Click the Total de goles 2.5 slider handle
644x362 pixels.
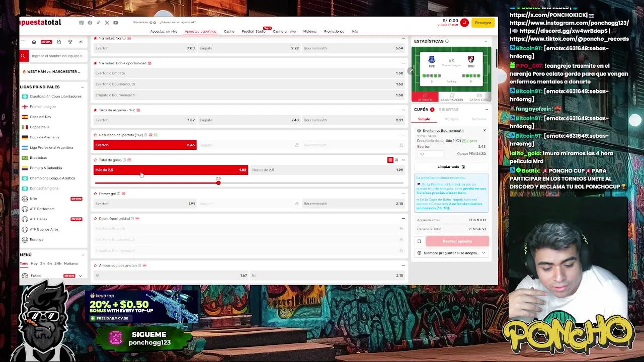click(x=218, y=183)
